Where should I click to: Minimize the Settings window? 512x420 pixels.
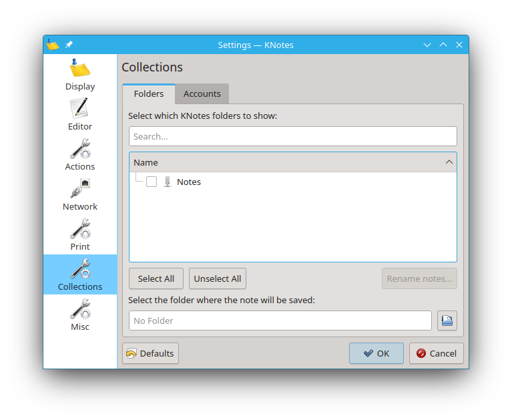pos(427,45)
